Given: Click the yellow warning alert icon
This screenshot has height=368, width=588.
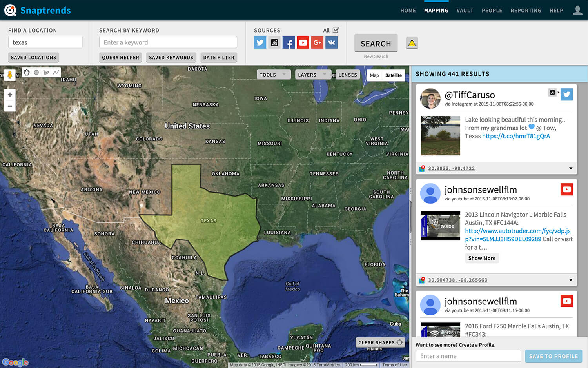Looking at the screenshot, I should coord(412,43).
